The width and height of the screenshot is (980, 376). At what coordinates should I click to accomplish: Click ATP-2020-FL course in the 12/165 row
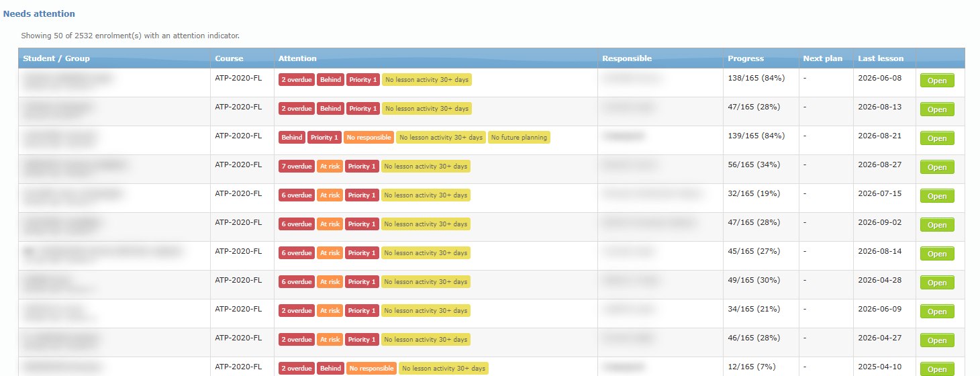238,367
